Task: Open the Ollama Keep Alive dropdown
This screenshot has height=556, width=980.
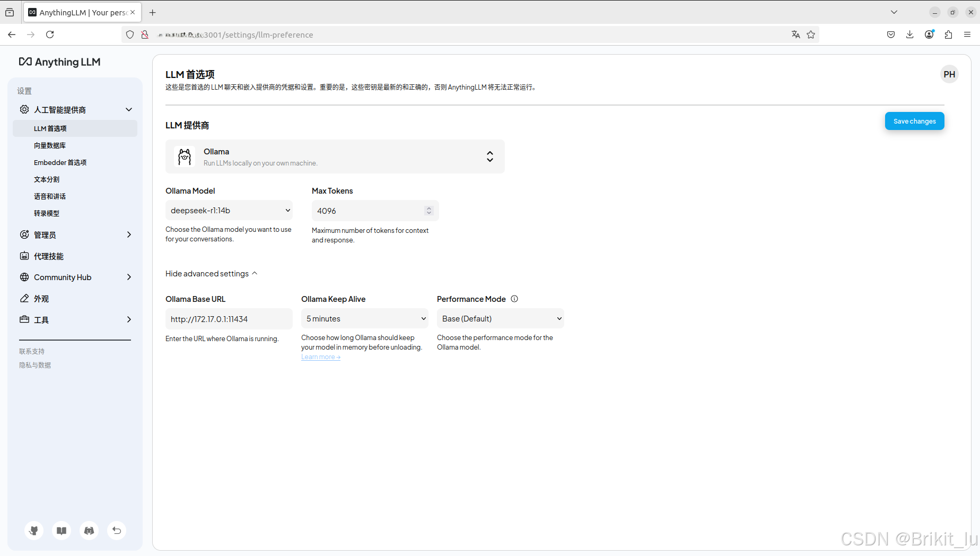Action: (365, 318)
